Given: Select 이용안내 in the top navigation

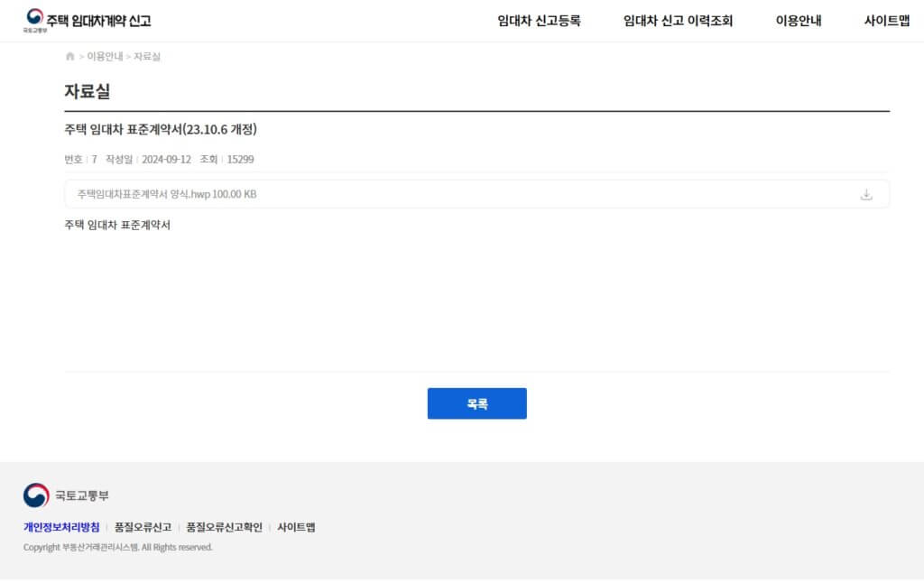Looking at the screenshot, I should (x=799, y=21).
